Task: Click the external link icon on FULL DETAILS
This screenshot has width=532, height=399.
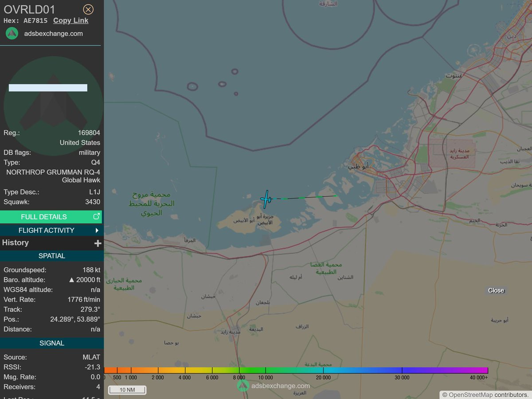Action: 97,216
